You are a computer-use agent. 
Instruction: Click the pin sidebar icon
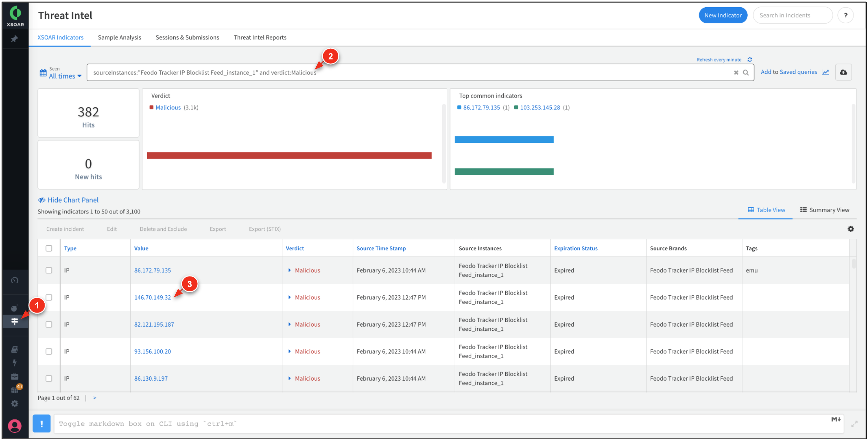point(14,39)
